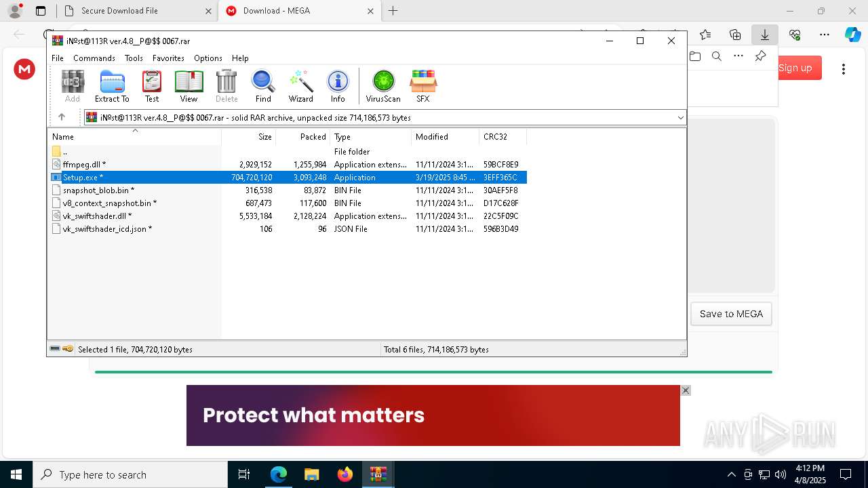Open Task View on taskbar
The height and width of the screenshot is (488, 868).
pos(244,474)
